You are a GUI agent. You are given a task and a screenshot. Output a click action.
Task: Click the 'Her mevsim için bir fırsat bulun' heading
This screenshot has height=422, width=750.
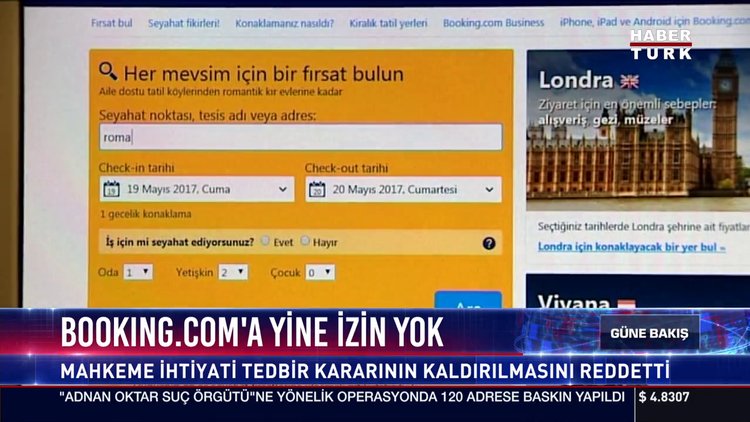pyautogui.click(x=264, y=74)
